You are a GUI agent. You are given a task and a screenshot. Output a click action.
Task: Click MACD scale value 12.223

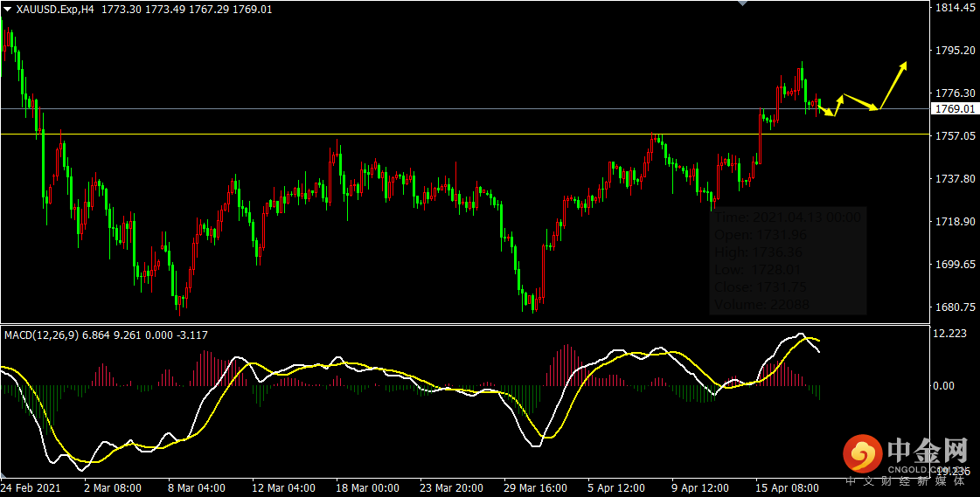click(951, 334)
